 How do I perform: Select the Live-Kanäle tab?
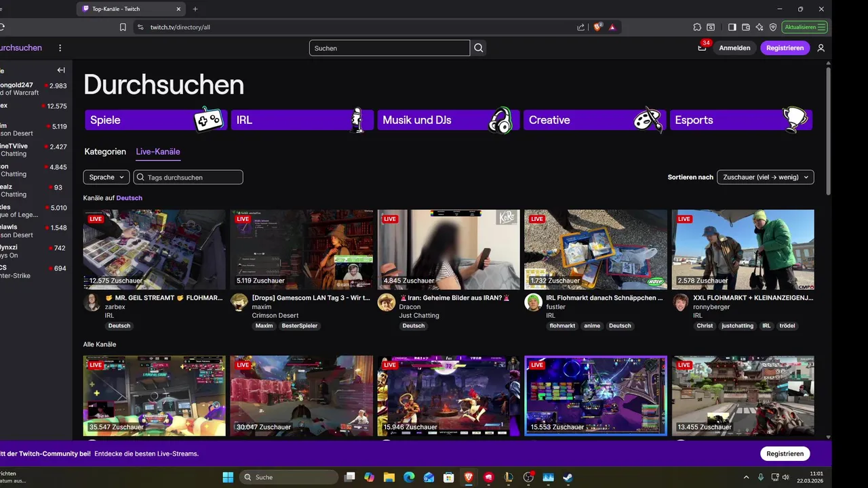click(158, 152)
